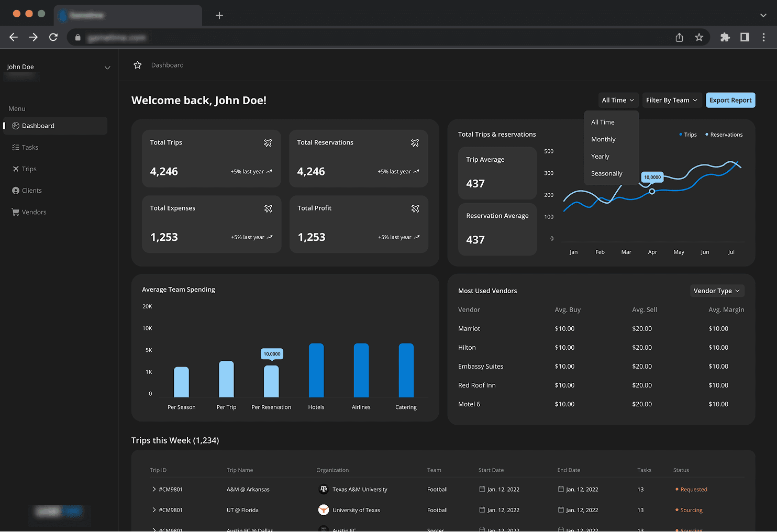Select Monthly in the time dropdown menu
This screenshot has width=777, height=532.
(603, 139)
